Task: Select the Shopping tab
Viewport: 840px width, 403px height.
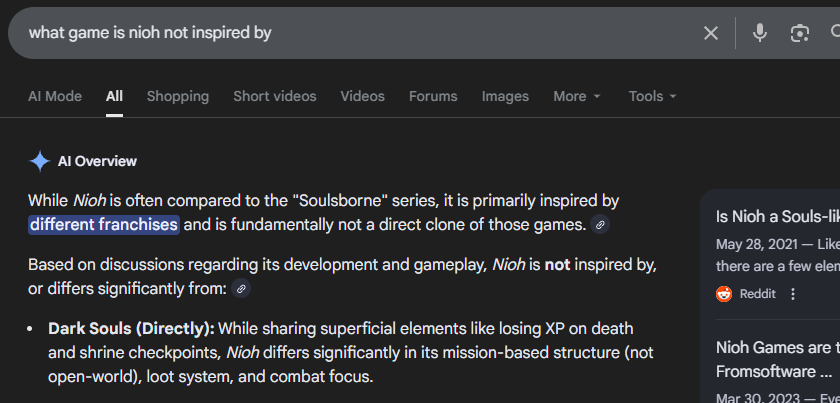Action: pos(178,97)
